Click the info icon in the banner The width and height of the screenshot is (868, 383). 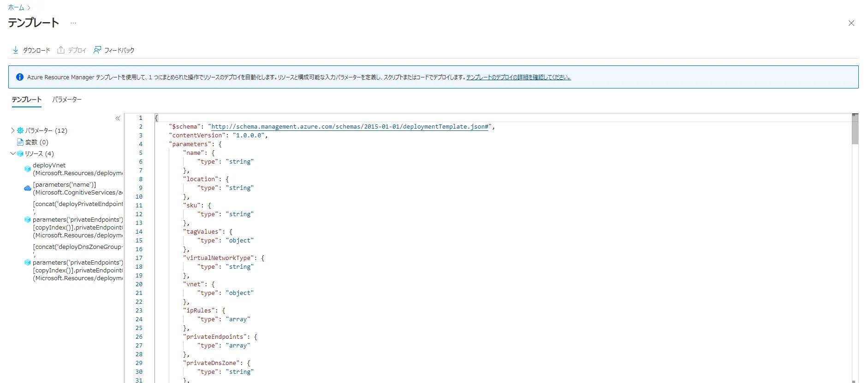[x=20, y=77]
